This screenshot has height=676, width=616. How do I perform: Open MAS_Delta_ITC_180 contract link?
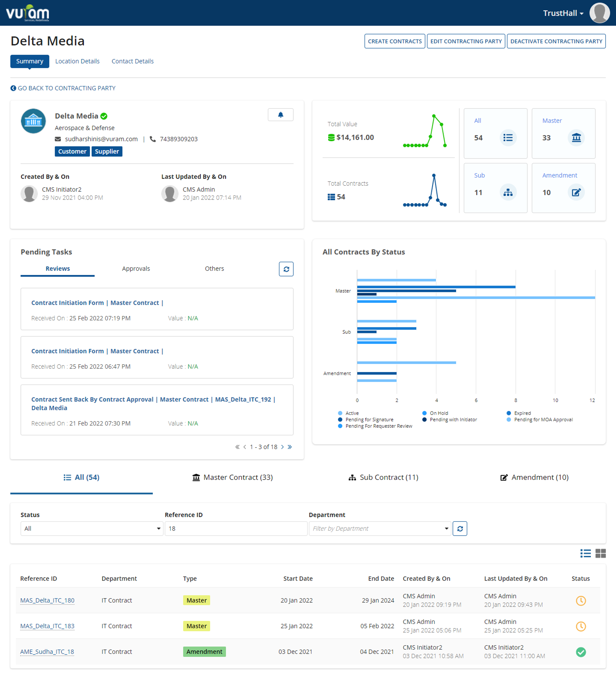[47, 600]
